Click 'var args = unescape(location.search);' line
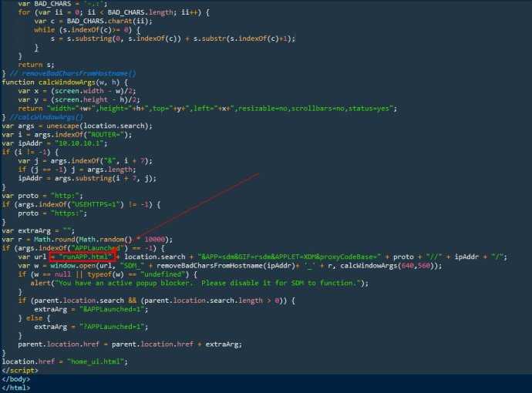532x393 pixels. pos(77,126)
